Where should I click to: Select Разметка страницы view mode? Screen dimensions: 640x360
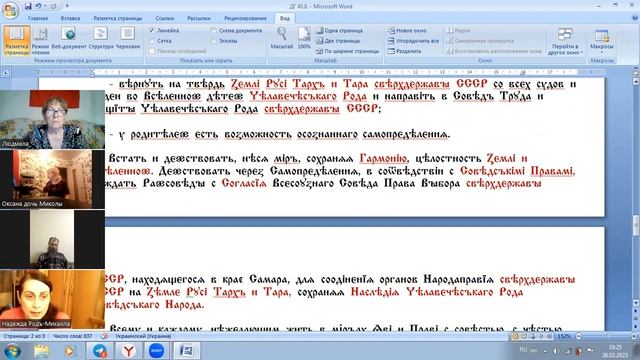coord(17,40)
